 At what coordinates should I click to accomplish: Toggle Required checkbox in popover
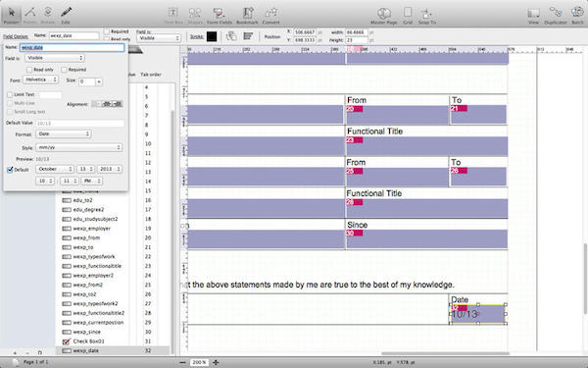coord(64,70)
